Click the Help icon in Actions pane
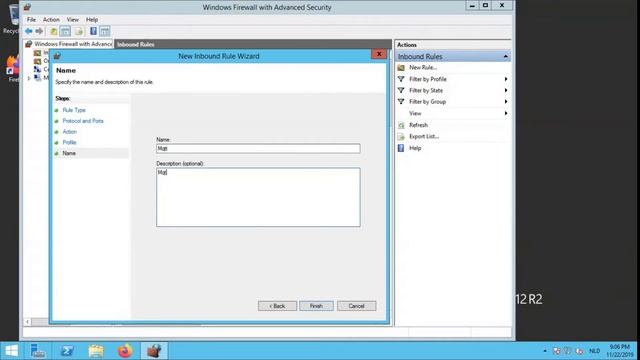The image size is (640, 360). coord(401,148)
